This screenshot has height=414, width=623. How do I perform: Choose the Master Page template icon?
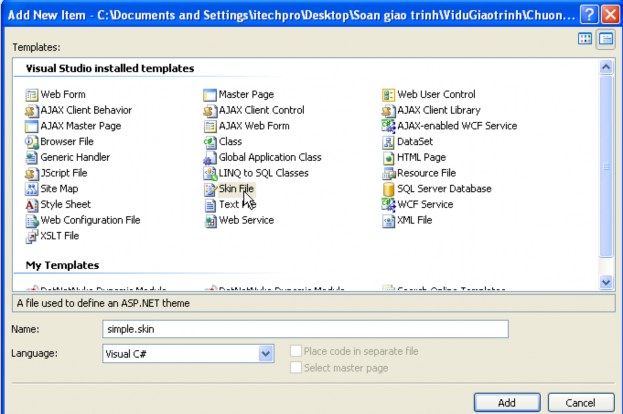click(210, 95)
